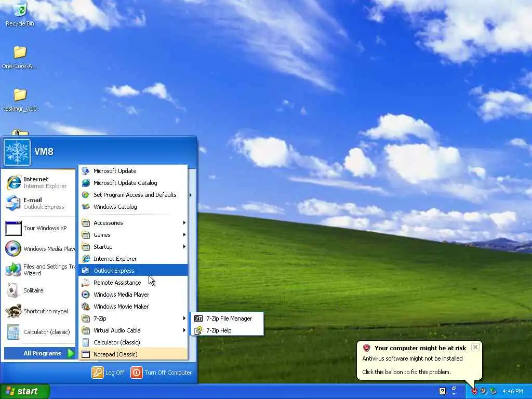Image resolution: width=532 pixels, height=399 pixels.
Task: Launch Tour Windows XP
Action: click(x=38, y=228)
